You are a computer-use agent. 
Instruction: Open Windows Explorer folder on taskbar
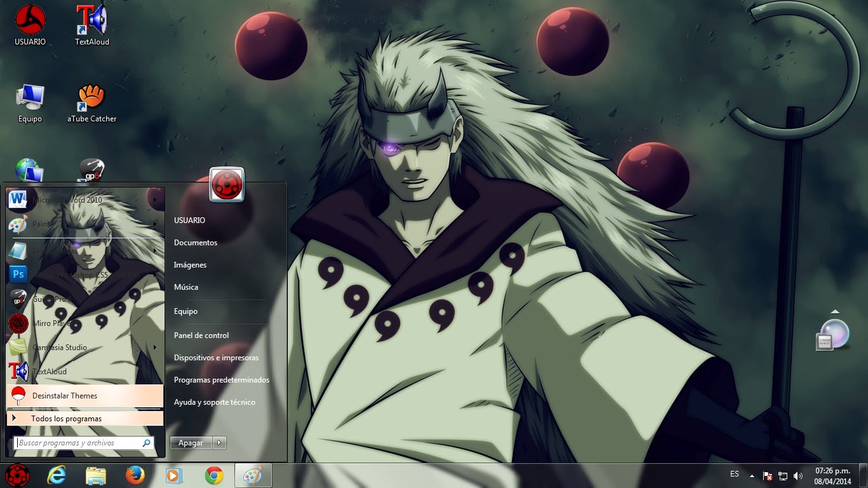(96, 475)
